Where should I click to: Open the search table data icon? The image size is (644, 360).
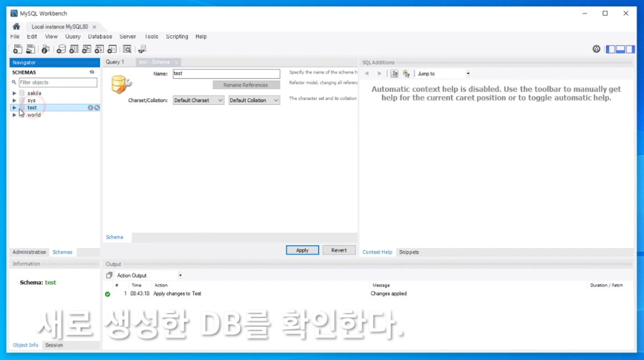coord(127,49)
